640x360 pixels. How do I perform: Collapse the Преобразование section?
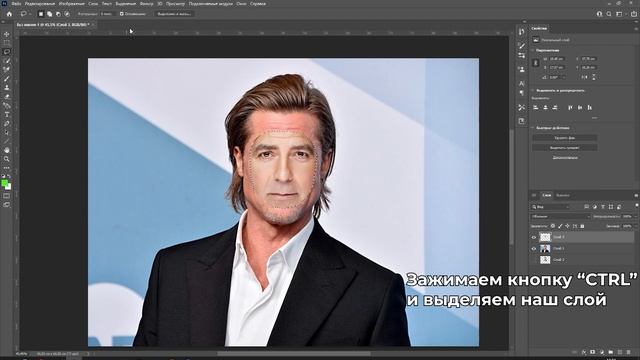[533, 50]
